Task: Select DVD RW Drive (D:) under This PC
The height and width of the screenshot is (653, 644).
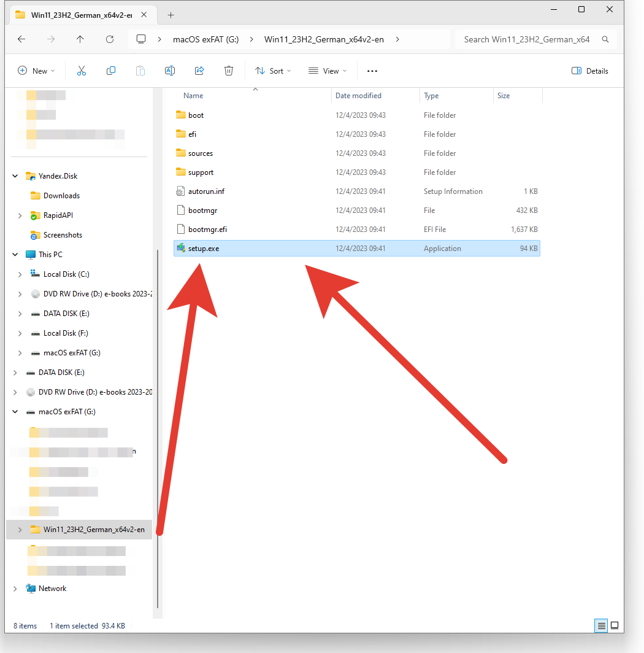Action: coord(97,293)
